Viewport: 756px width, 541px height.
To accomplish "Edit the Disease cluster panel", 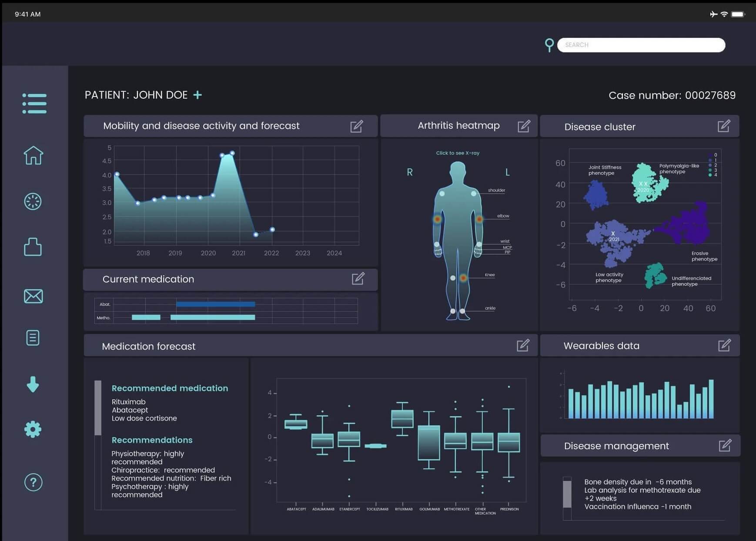I will (724, 126).
